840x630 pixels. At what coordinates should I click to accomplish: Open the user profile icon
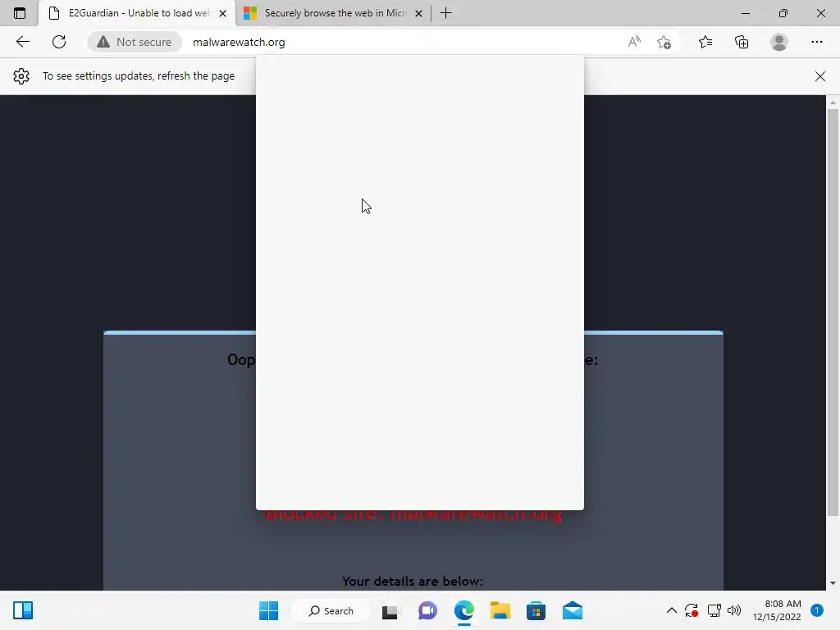click(779, 42)
